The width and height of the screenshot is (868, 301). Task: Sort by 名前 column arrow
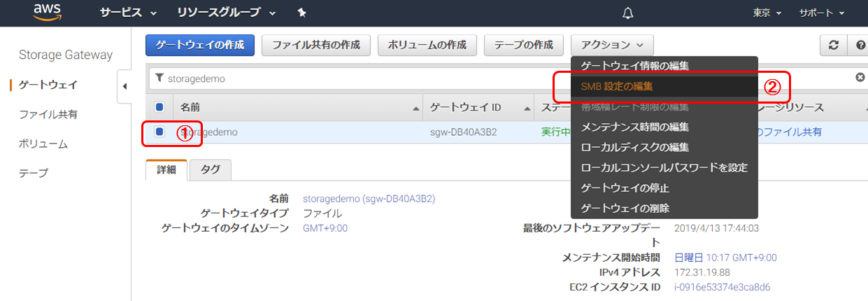pos(416,108)
